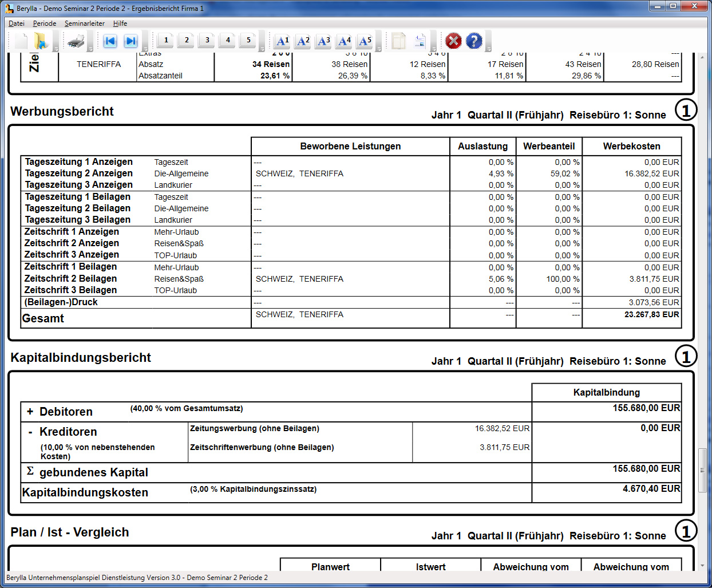Click the red X close report icon
Screen dimensions: 712x588
(453, 41)
